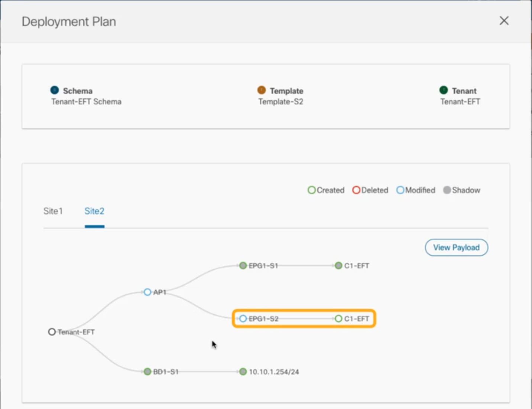Open View Payload

pos(456,248)
